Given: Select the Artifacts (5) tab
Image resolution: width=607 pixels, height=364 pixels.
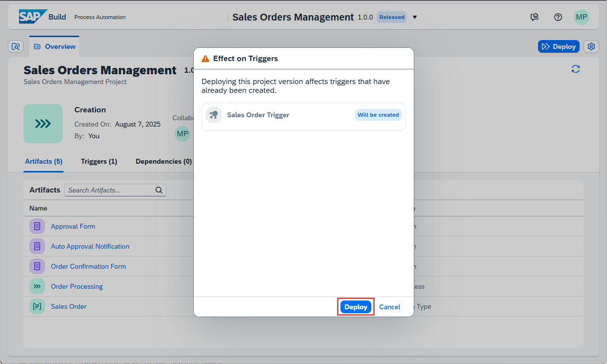Looking at the screenshot, I should click(44, 161).
